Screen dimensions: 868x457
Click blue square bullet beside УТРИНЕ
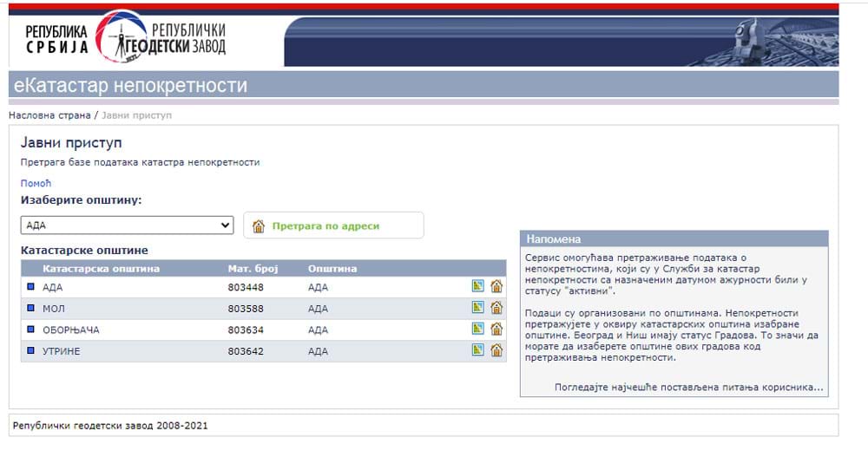(x=30, y=350)
